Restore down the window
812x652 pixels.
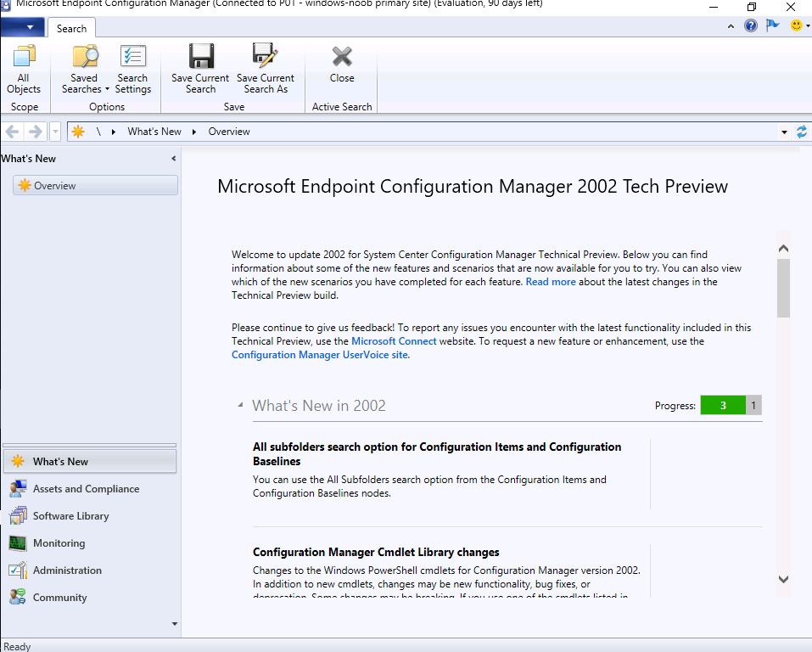click(x=752, y=7)
